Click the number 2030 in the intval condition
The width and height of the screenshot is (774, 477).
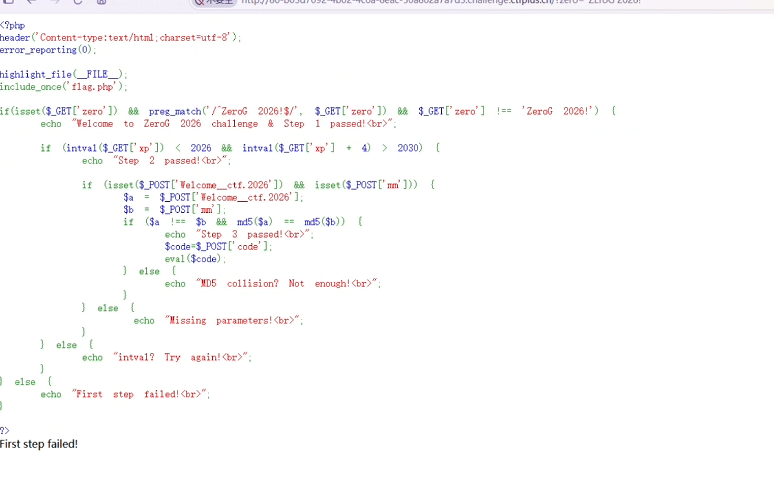tap(408, 148)
